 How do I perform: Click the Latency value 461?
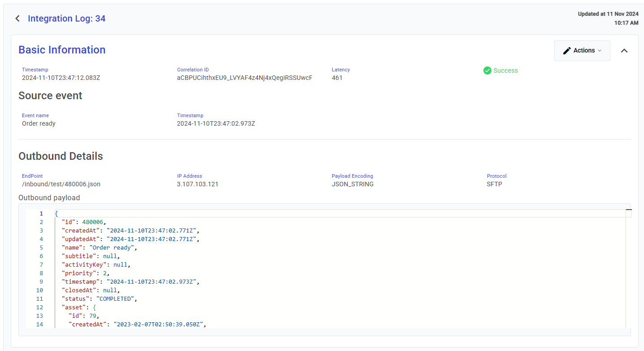[337, 78]
